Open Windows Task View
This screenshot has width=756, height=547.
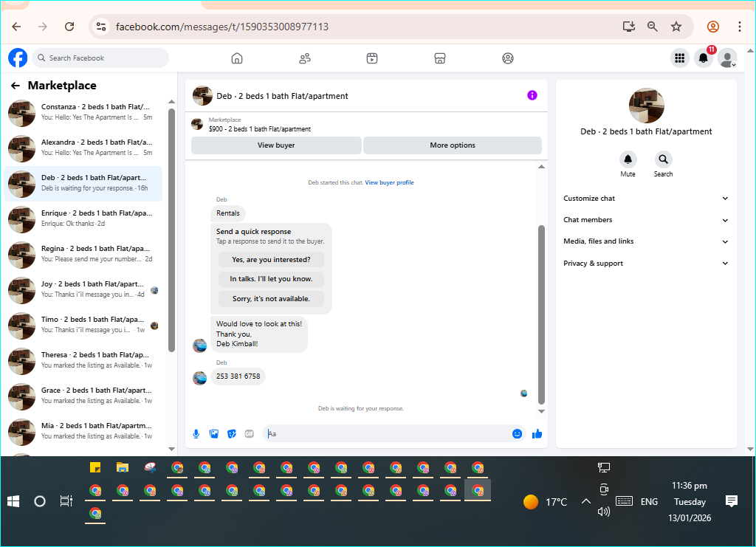point(66,502)
